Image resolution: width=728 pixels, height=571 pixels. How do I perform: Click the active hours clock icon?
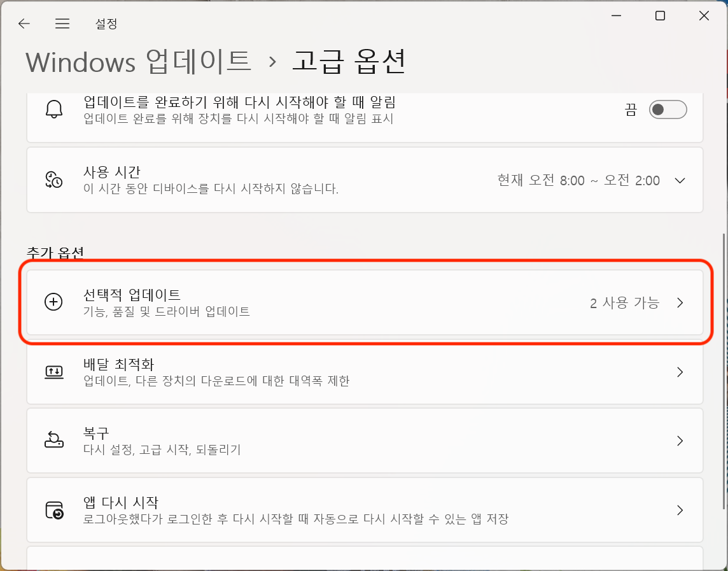point(54,180)
